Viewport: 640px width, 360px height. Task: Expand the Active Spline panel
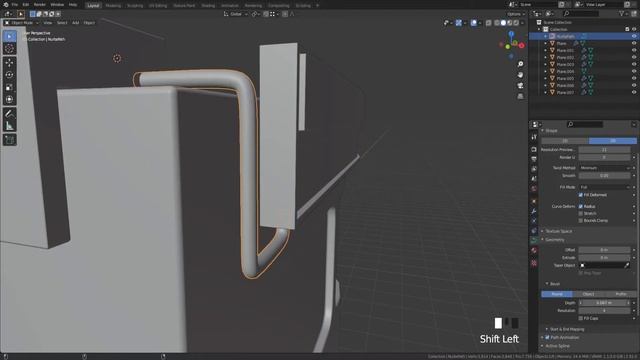(556, 346)
